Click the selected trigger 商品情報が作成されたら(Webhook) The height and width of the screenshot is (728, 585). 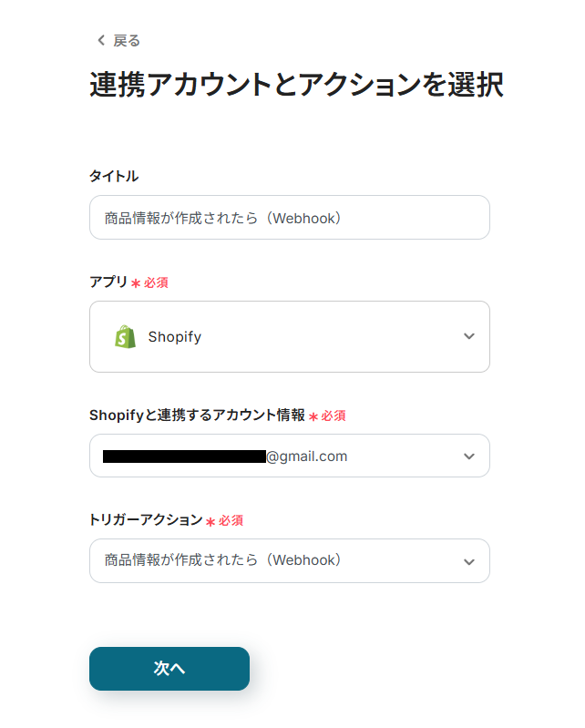click(223, 560)
